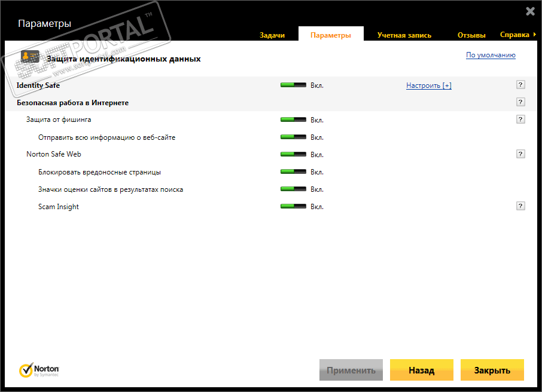Toggle the Защита от фишинга switch
The width and height of the screenshot is (542, 392).
click(293, 120)
